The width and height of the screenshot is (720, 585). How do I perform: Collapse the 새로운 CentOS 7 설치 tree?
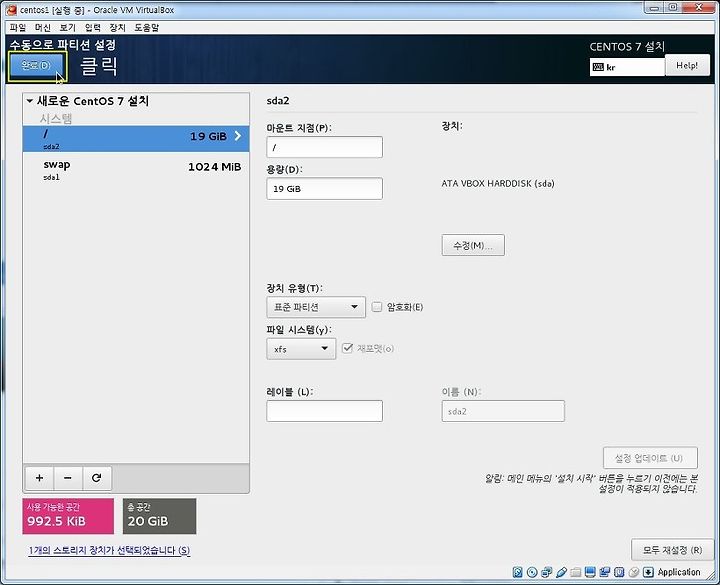point(30,101)
